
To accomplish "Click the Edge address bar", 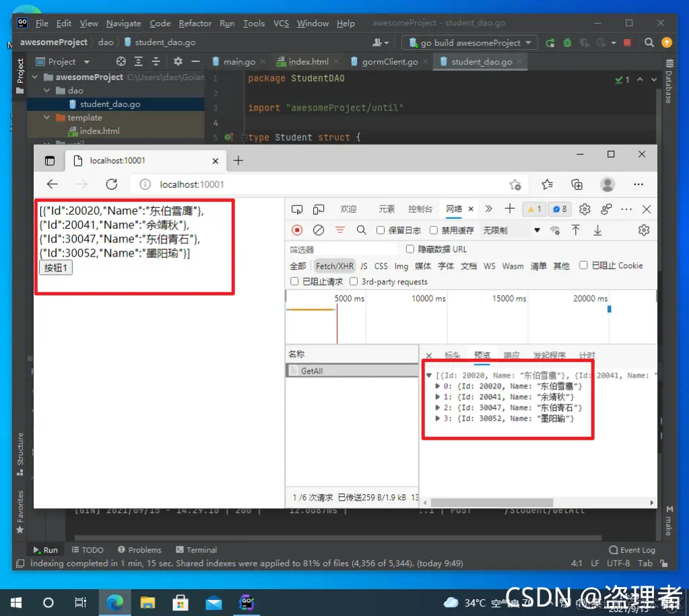I will 329,184.
